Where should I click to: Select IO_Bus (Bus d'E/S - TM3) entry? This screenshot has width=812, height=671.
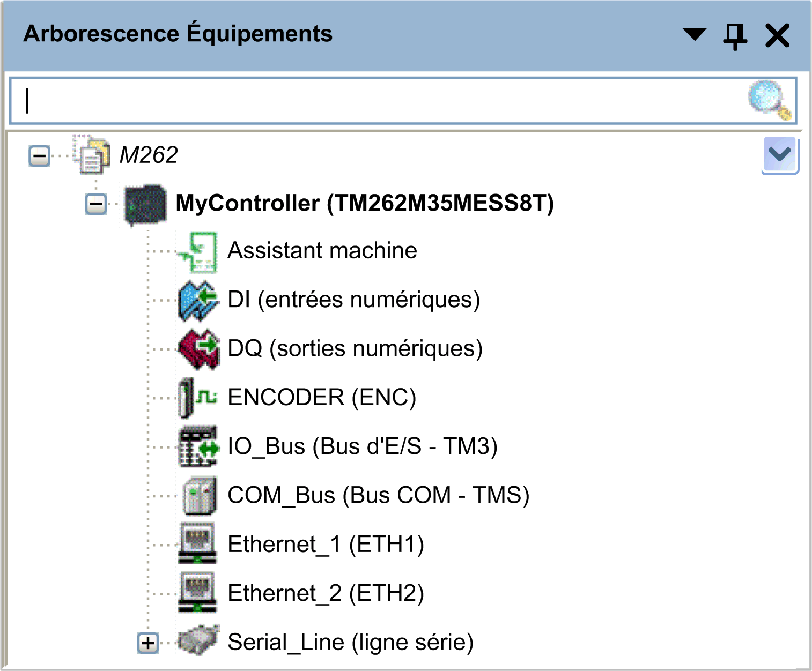tap(363, 446)
